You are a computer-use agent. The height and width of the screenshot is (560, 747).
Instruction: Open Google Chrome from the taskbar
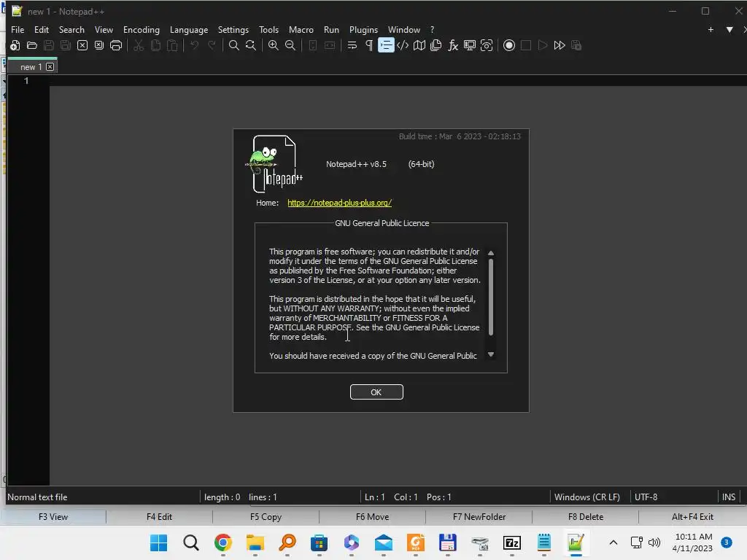[223, 542]
